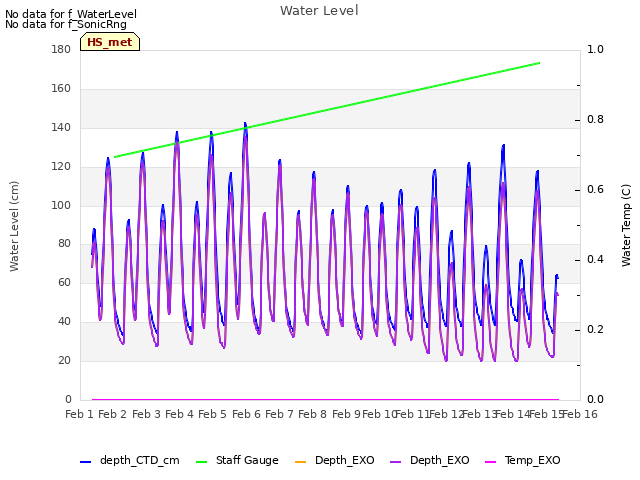Click the 60 left axis tick label

[x=64, y=282]
